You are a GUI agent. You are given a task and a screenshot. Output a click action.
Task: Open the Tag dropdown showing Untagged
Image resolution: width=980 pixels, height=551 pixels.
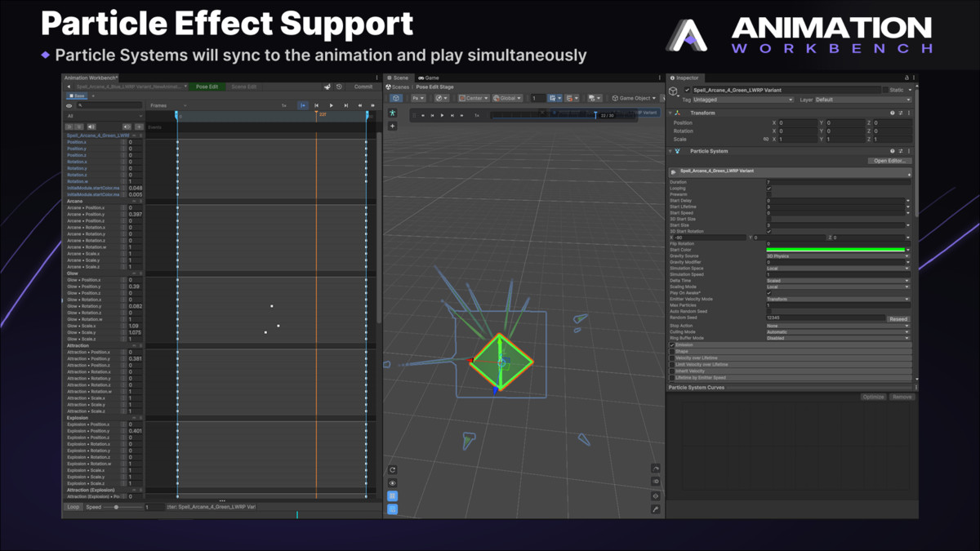pos(743,100)
